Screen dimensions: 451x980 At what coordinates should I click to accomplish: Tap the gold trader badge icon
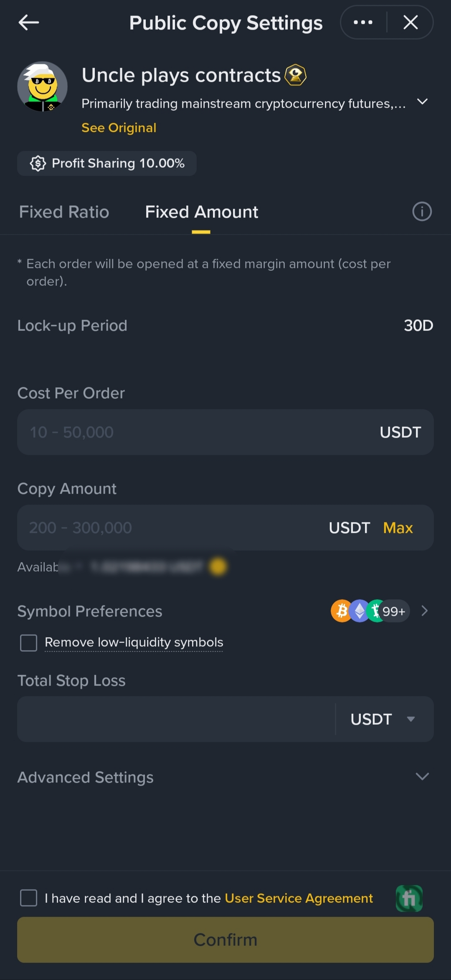click(295, 75)
